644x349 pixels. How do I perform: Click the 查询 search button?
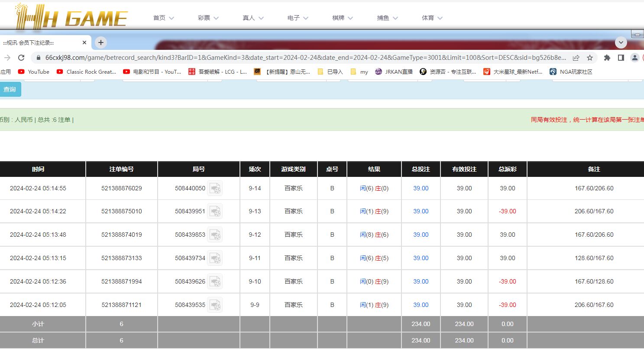pyautogui.click(x=10, y=89)
